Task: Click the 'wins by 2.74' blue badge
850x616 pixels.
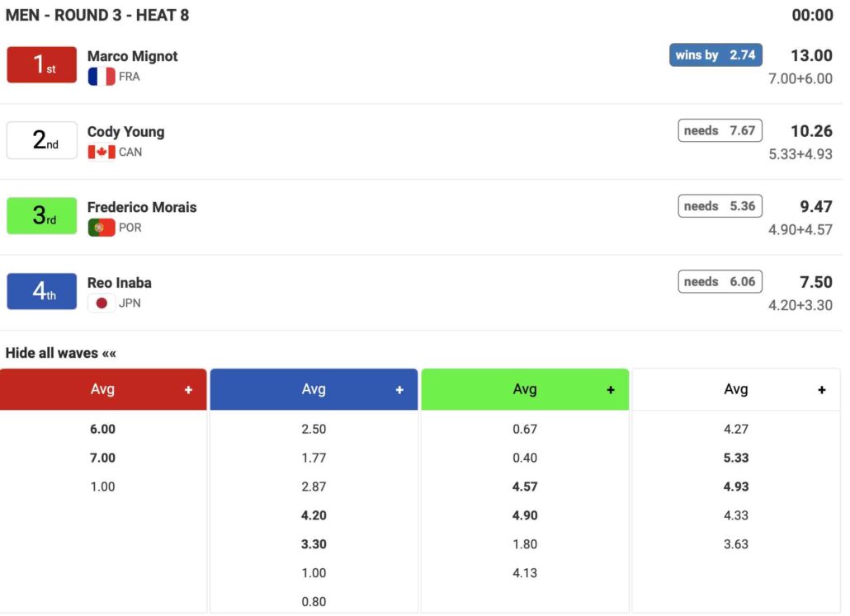Action: [x=715, y=55]
